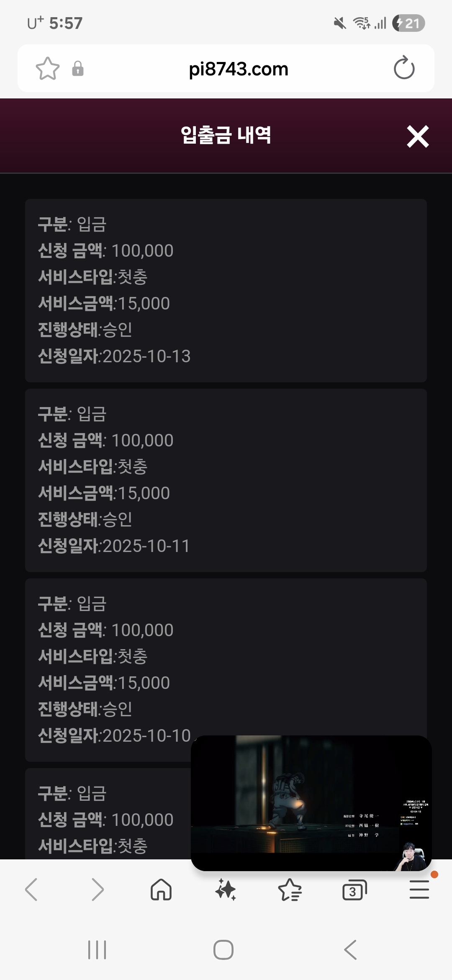Close the 입출금 내역 dialog
Viewport: 452px width, 980px height.
[418, 137]
